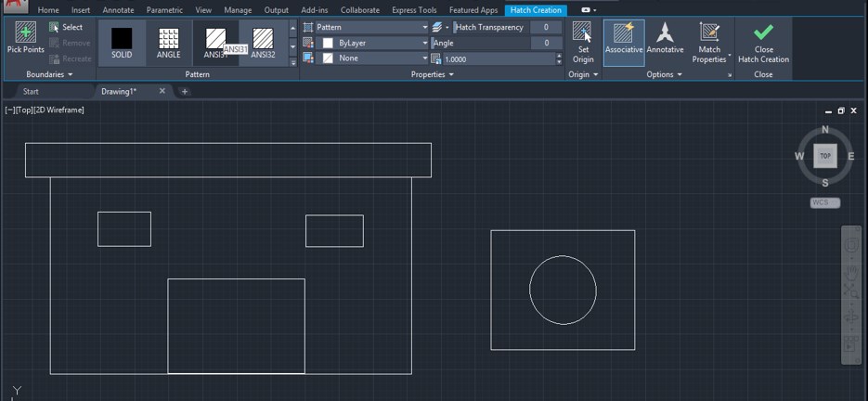Viewport: 868px width, 401px height.
Task: Open the Manage ribbon tab
Action: coord(238,10)
